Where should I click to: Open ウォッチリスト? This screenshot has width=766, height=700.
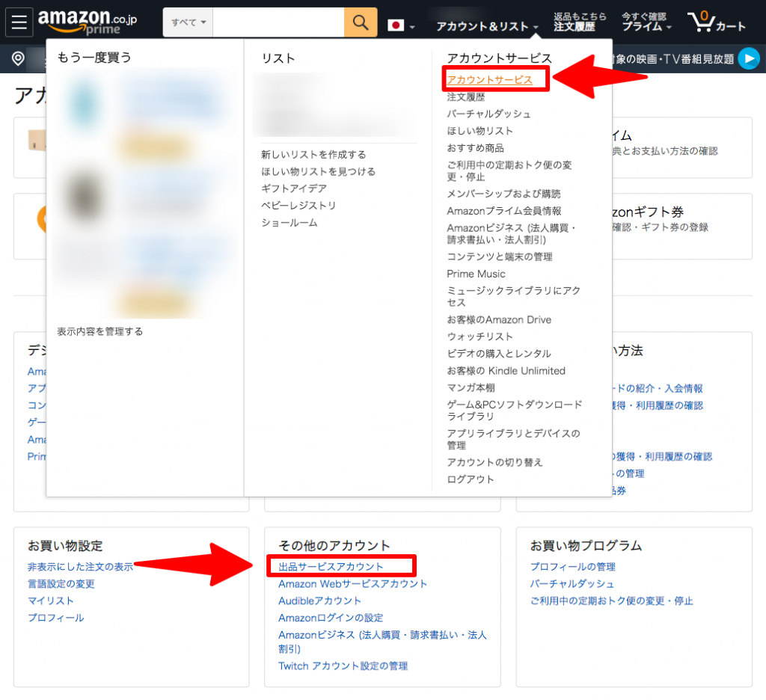[x=479, y=337]
